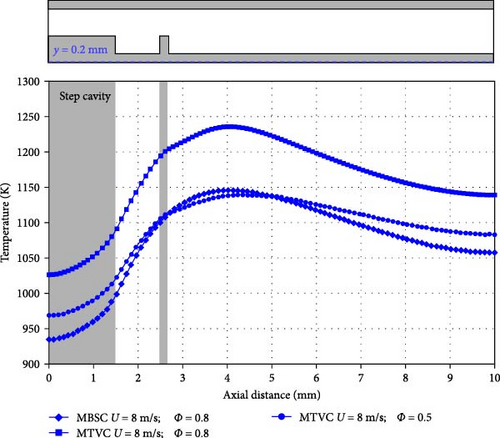Click the 1300 tick on the temperature axis
Viewport: 500px width, 438px height.
(x=28, y=82)
